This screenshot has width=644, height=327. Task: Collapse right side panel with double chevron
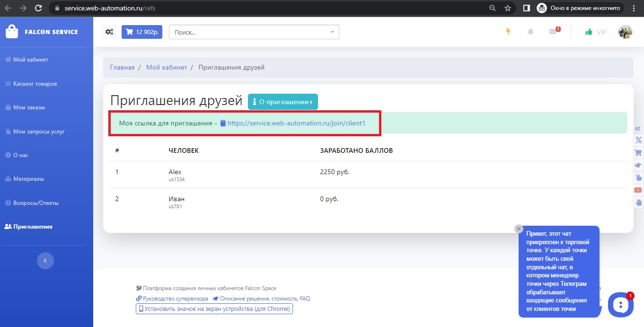point(638,128)
